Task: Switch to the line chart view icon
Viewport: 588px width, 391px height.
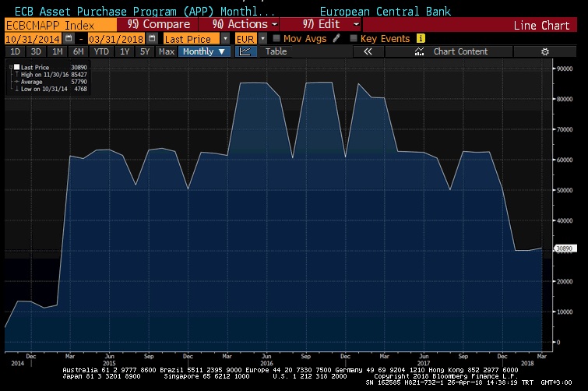Action: pyautogui.click(x=245, y=51)
